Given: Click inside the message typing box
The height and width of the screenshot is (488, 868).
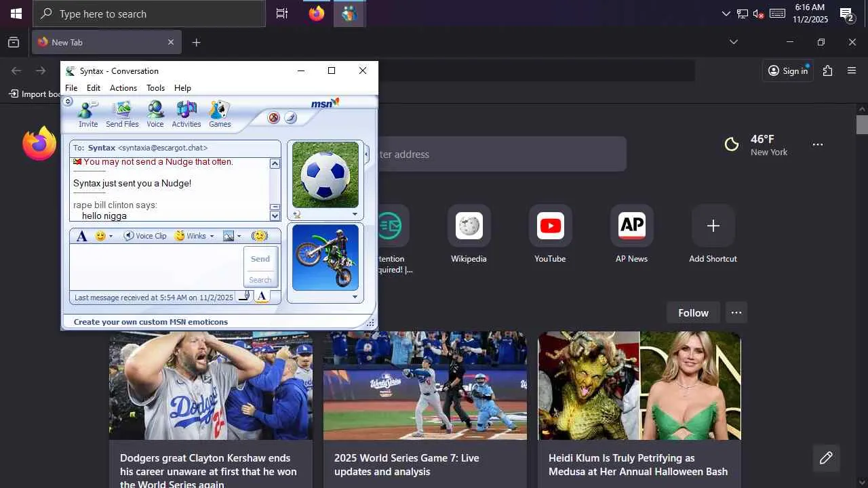Looking at the screenshot, I should coord(156,267).
